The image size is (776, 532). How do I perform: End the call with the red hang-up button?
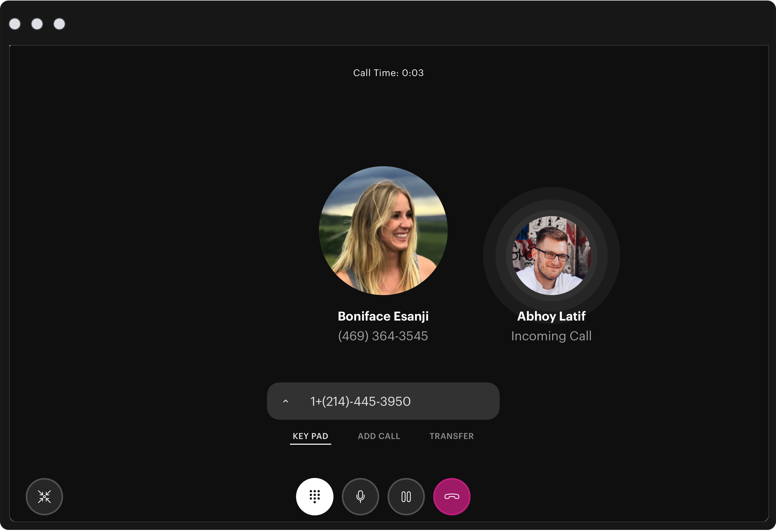pos(452,497)
